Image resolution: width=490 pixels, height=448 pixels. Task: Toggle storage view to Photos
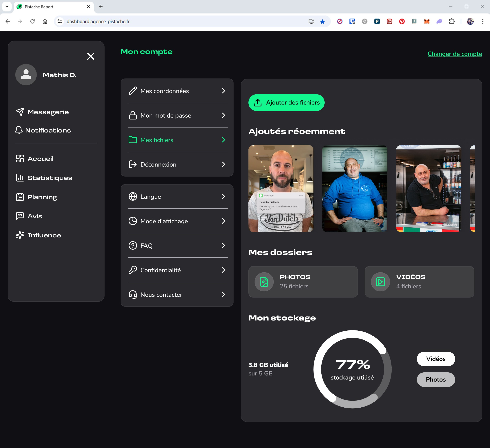pyautogui.click(x=436, y=379)
